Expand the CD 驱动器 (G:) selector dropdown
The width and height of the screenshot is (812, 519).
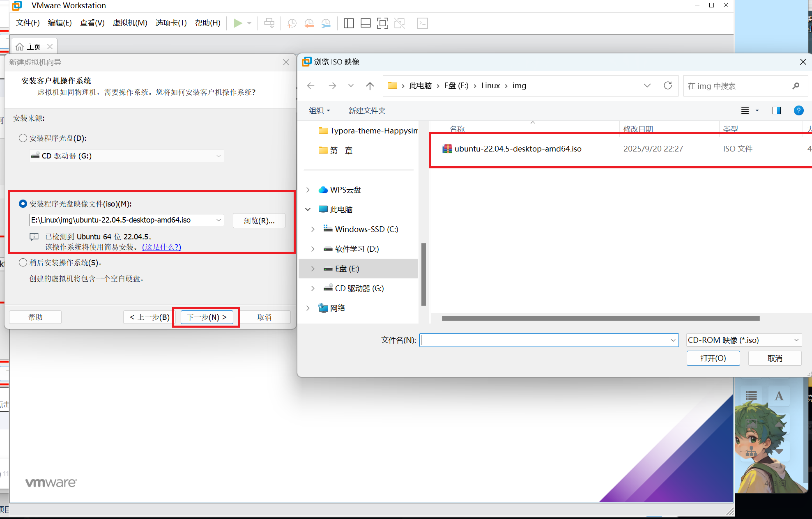point(218,156)
